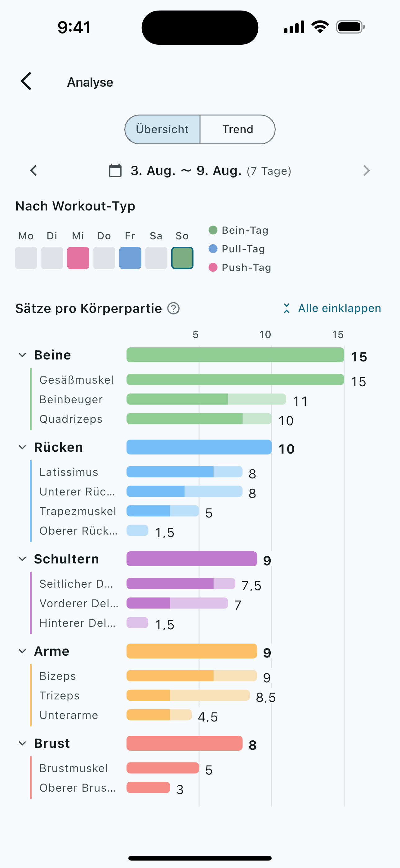Collapse the Rücken group

pos(22,447)
